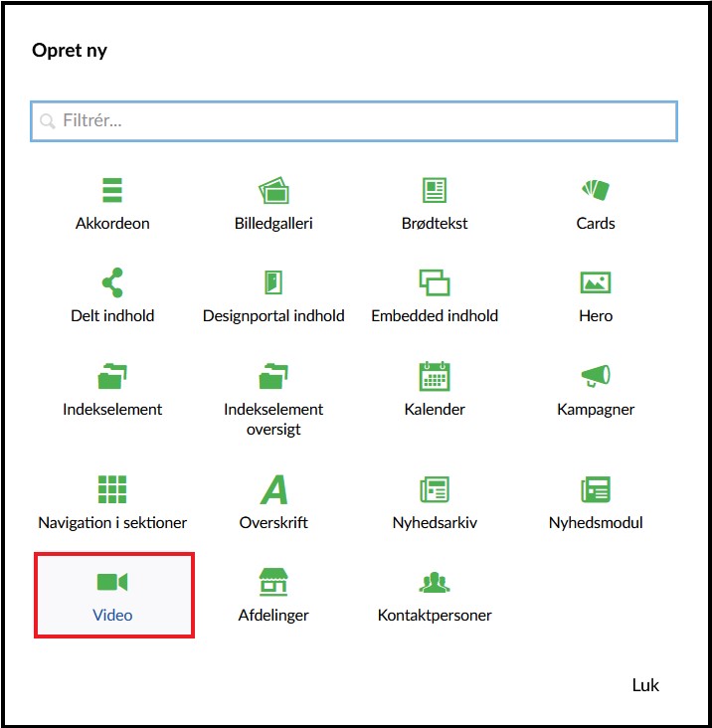Click the Video label text
The height and width of the screenshot is (728, 712).
tap(112, 615)
